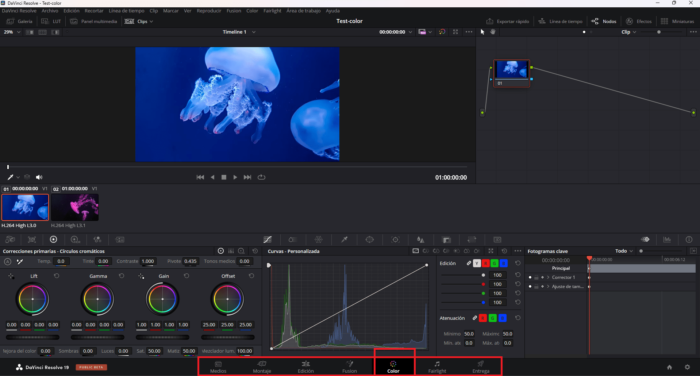Click the Lift reset arrow

56,276
